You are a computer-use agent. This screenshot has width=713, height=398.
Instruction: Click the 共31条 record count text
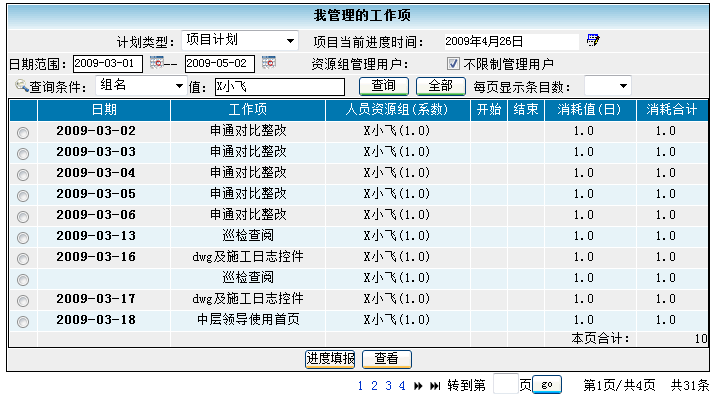coord(690,386)
